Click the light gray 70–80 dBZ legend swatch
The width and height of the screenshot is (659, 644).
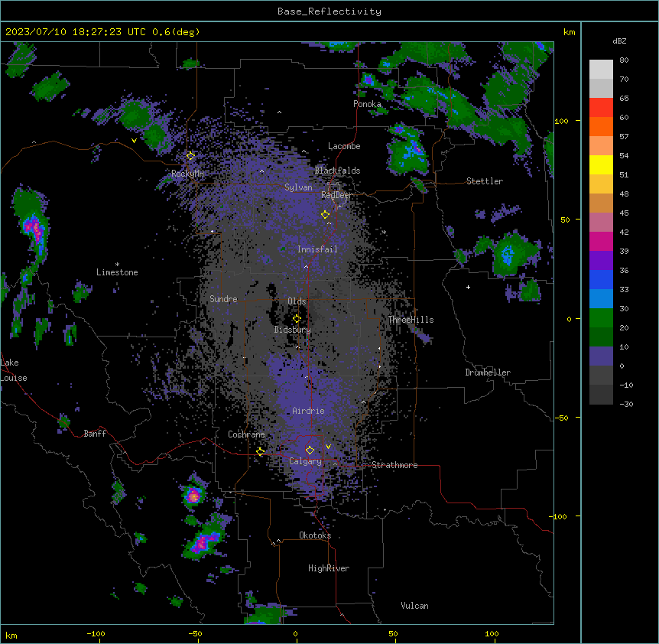tap(601, 70)
